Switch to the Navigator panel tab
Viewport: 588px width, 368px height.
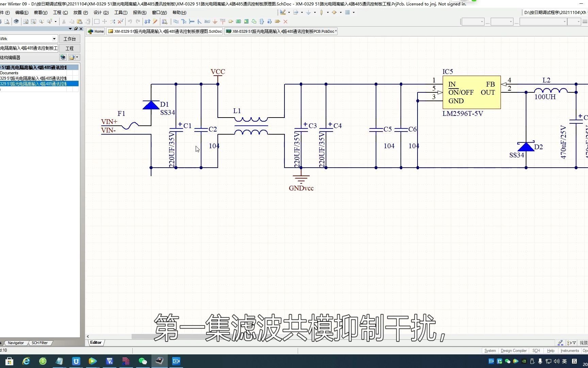pyautogui.click(x=16, y=343)
